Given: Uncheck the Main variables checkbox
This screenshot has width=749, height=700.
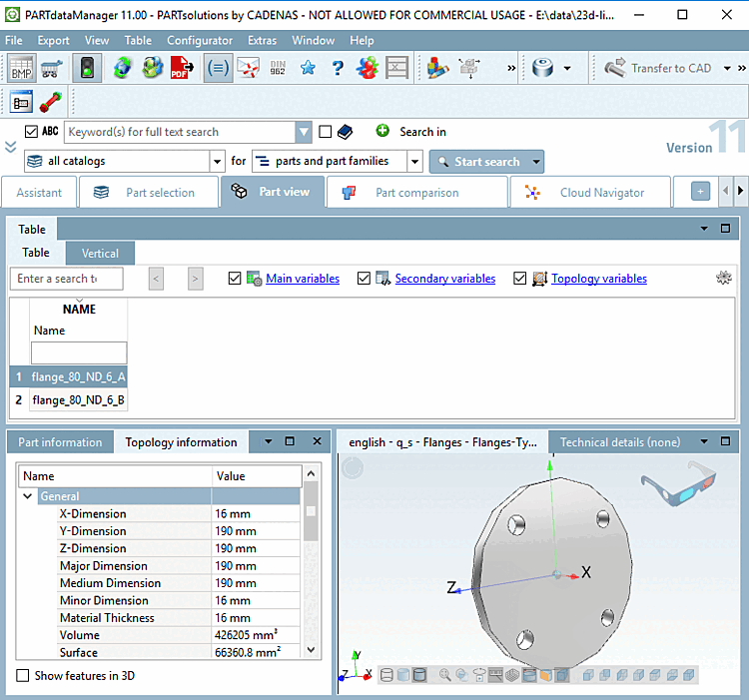Looking at the screenshot, I should [x=235, y=279].
